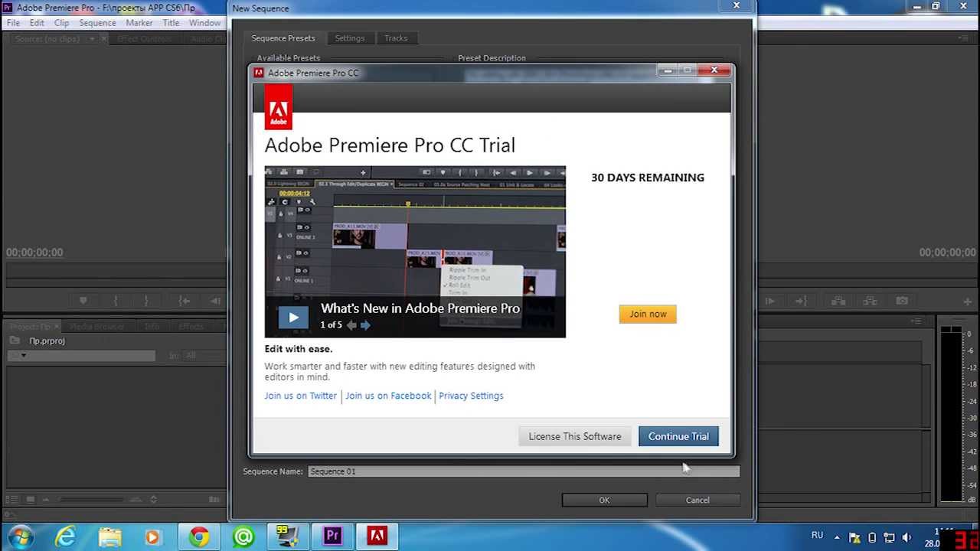Click the Premiere Pro taskbar icon

(x=332, y=537)
